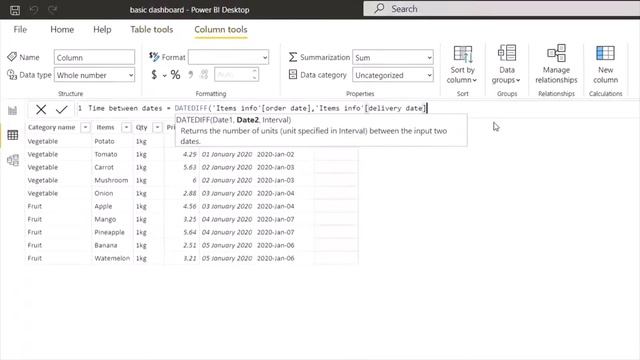This screenshot has width=640, height=360.
Task: Open the File menu
Action: [20, 29]
